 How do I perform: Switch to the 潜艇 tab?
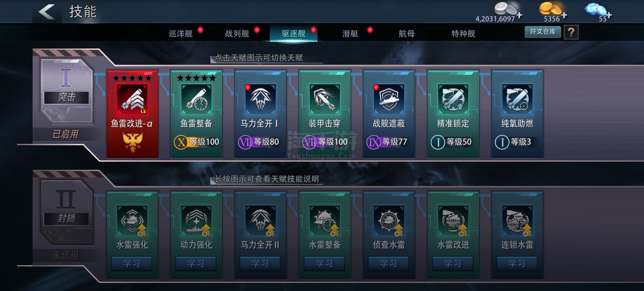pyautogui.click(x=350, y=34)
